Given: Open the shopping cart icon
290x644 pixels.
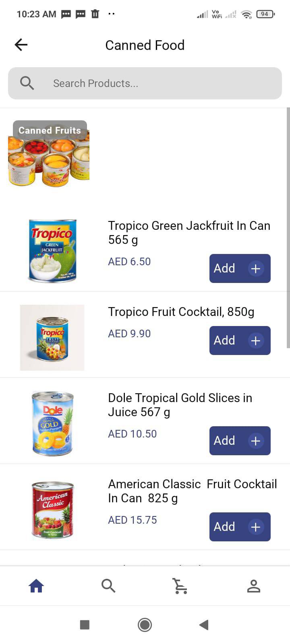Looking at the screenshot, I should click(180, 586).
